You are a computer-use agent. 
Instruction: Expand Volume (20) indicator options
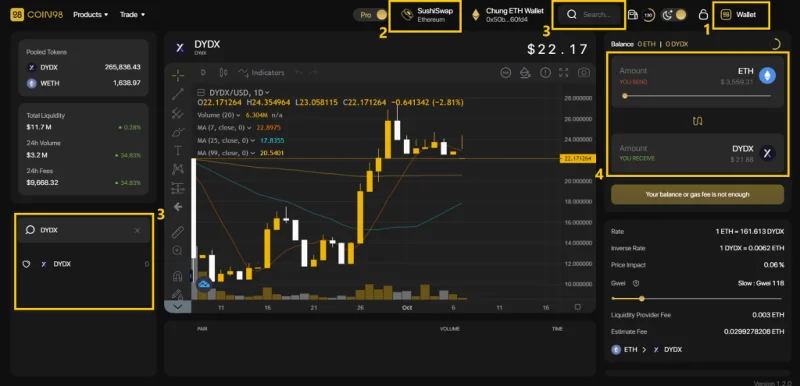(x=238, y=115)
